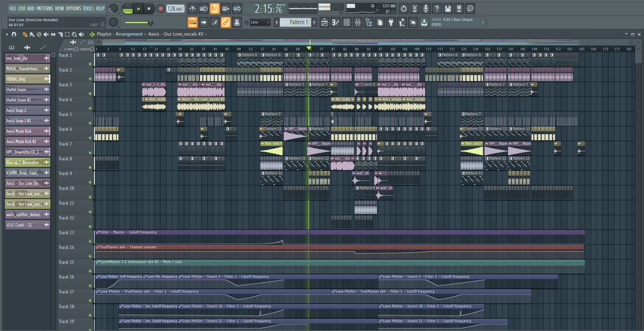
Task: Expand arrow after Avicii - Our Love_vocals #2
Action: click(x=206, y=35)
